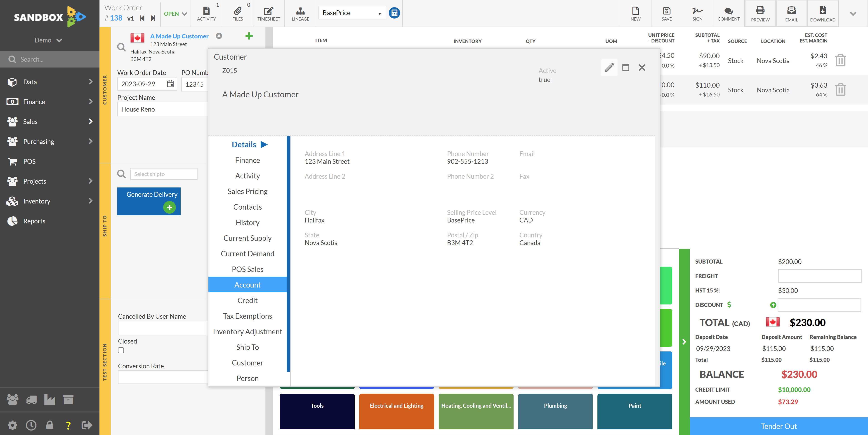Preview the work order for print
The image size is (868, 435).
(x=760, y=14)
